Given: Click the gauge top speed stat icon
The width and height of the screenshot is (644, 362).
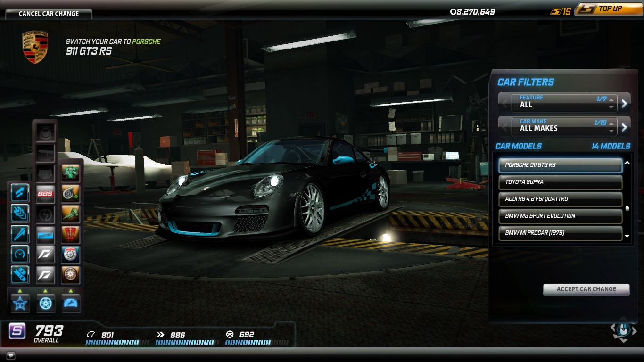Looking at the screenshot, I should 91,335.
